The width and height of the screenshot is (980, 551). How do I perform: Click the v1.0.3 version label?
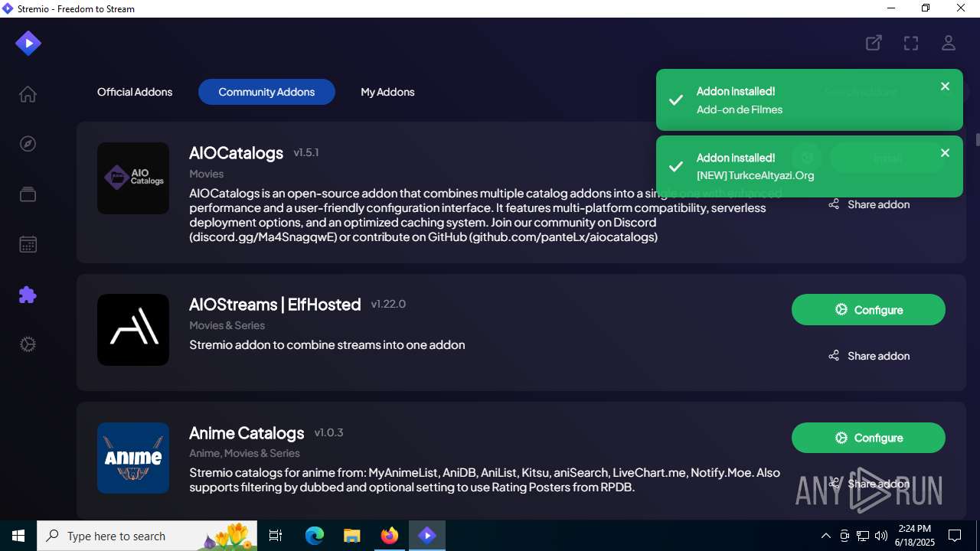(328, 433)
